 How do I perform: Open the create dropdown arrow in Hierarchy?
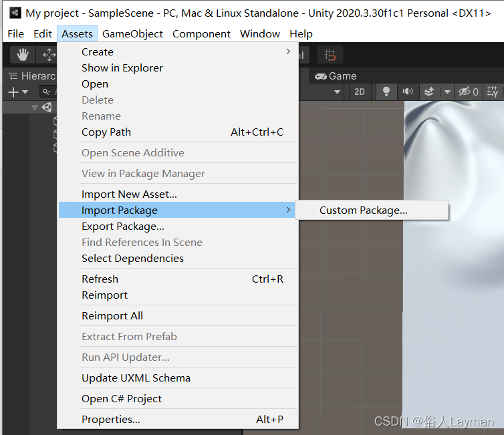click(x=25, y=92)
